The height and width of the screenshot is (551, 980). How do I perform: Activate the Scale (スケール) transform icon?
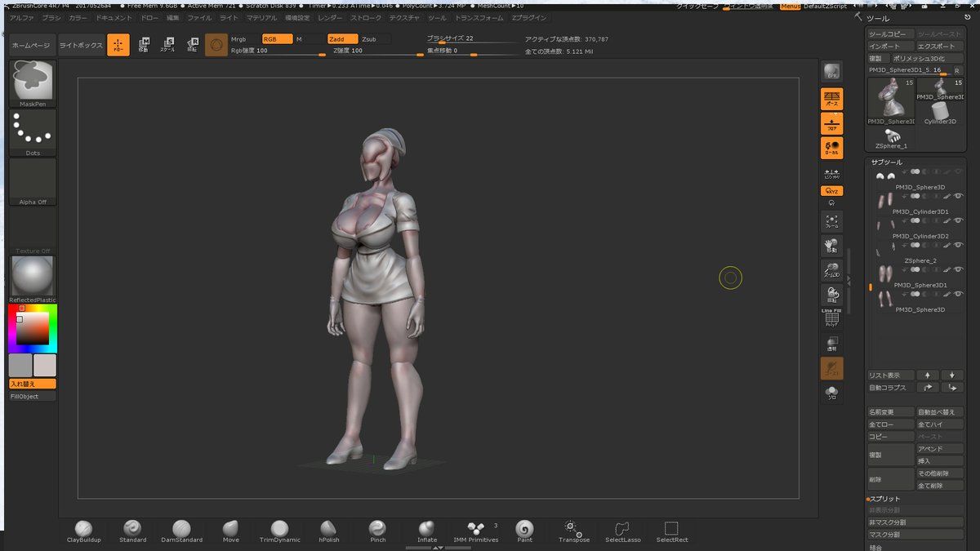[x=167, y=45]
